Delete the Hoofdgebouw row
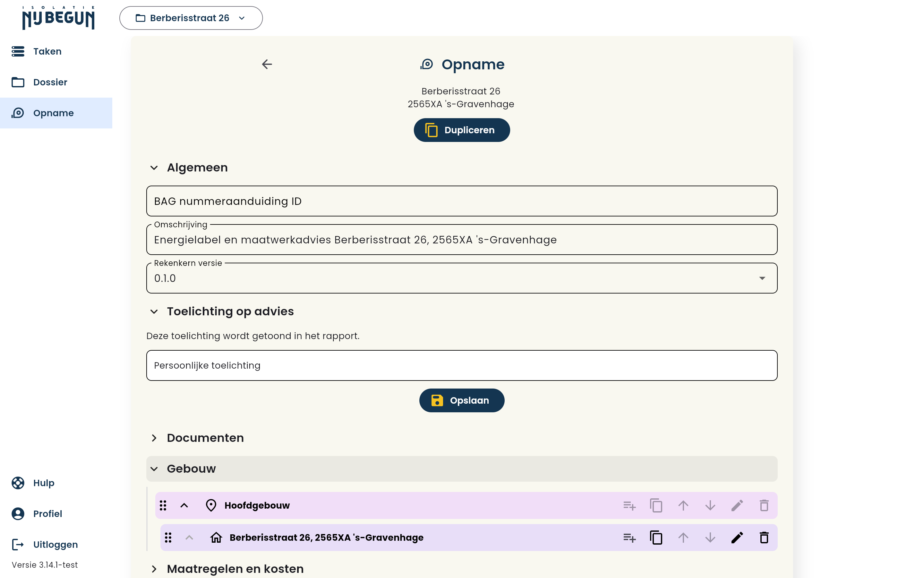Viewport: 924px width, 578px height. [x=764, y=505]
